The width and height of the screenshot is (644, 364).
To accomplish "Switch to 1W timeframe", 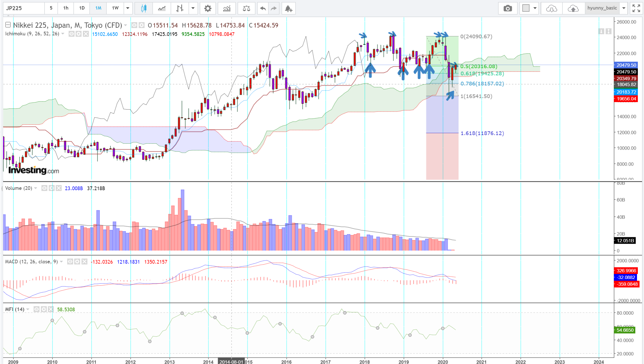I will click(115, 8).
